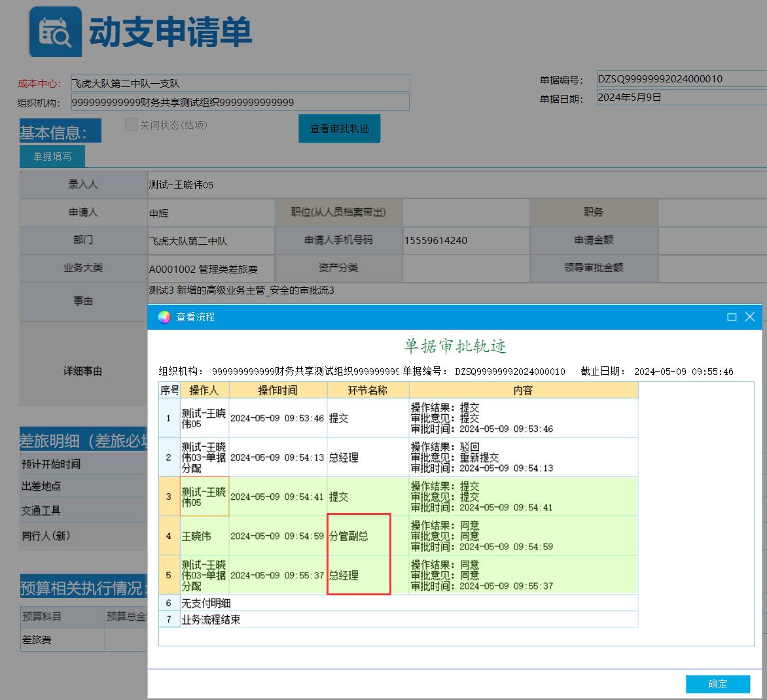Click the 单据日期 field
The image size is (767, 700).
[681, 97]
